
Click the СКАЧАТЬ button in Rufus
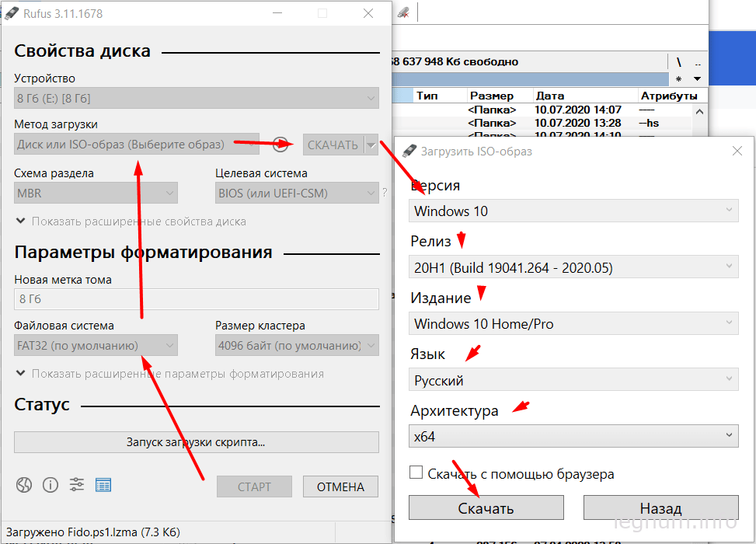coord(333,145)
